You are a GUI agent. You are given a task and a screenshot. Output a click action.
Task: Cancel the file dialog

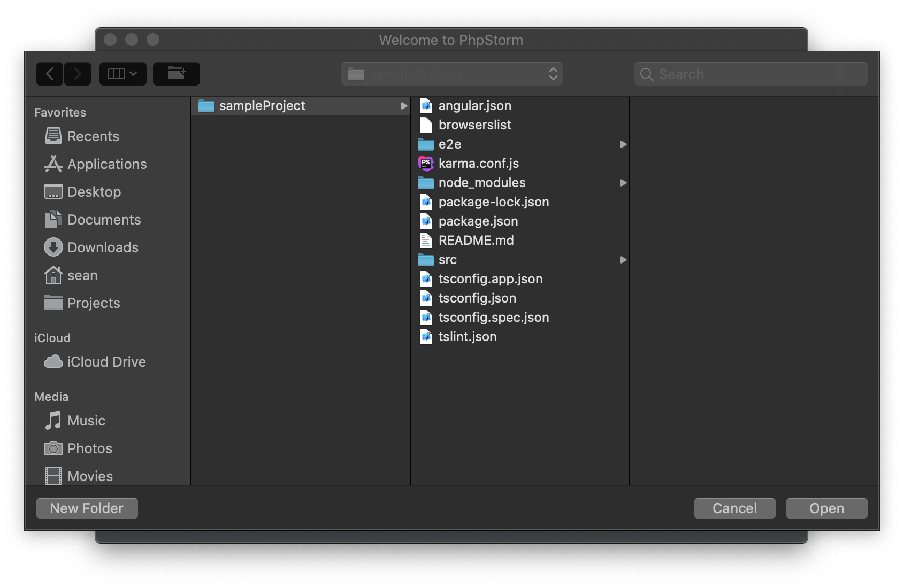tap(734, 508)
